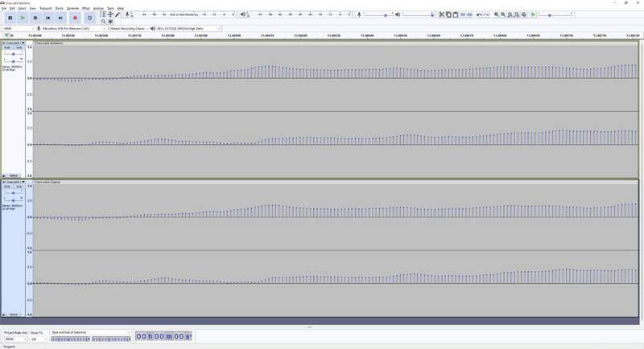Open the Snap-To dropdown

(x=39, y=339)
